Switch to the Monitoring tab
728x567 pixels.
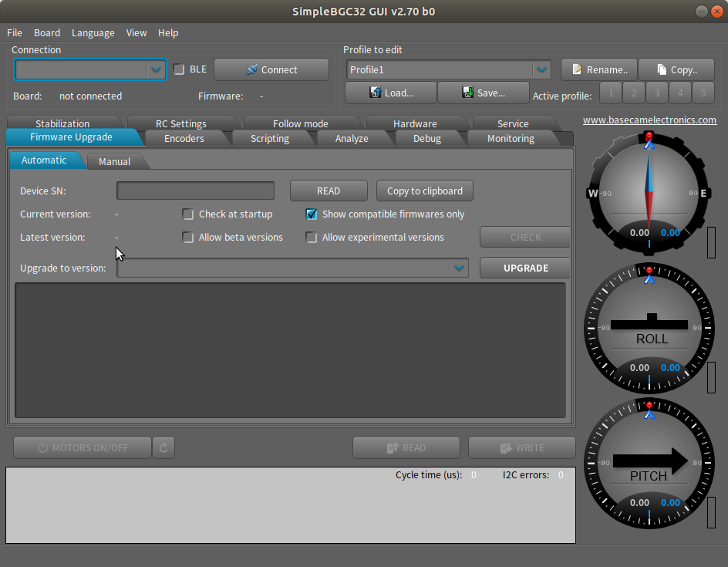click(511, 138)
